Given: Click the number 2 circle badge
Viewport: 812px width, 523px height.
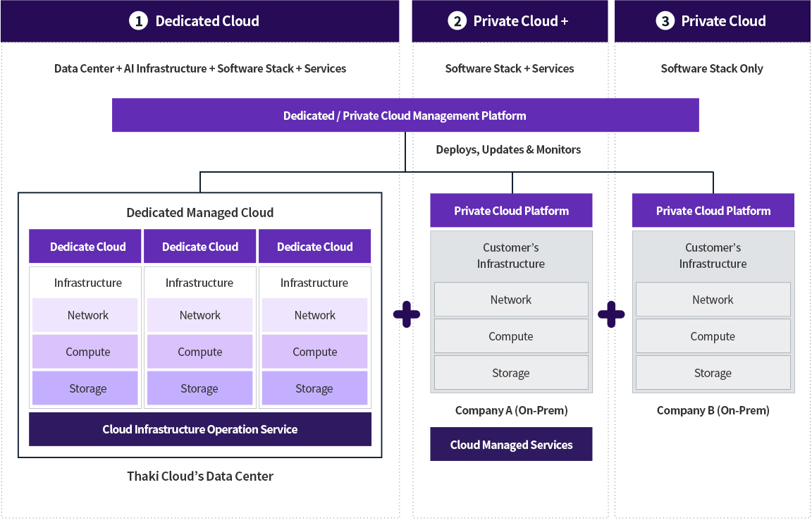Looking at the screenshot, I should (457, 21).
